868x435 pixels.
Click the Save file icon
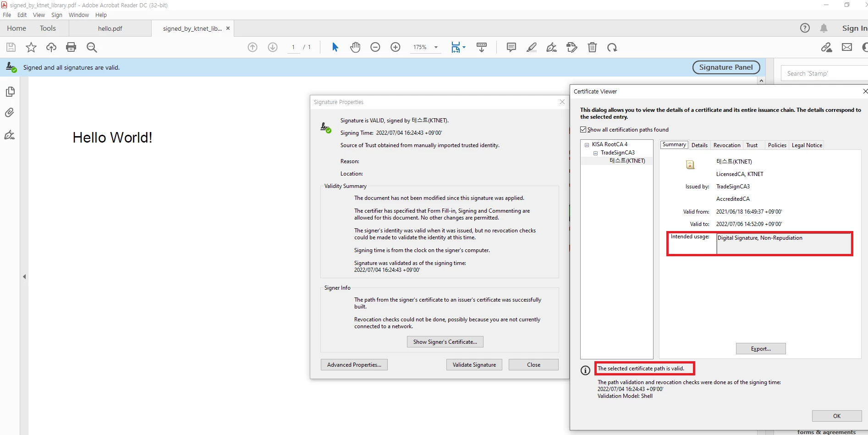coord(11,47)
